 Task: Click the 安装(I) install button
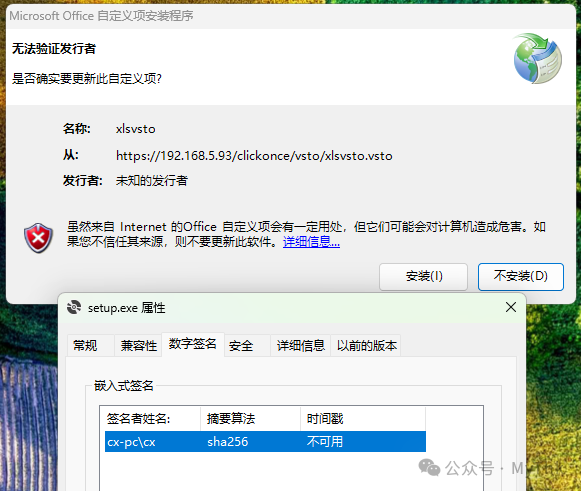pyautogui.click(x=423, y=276)
